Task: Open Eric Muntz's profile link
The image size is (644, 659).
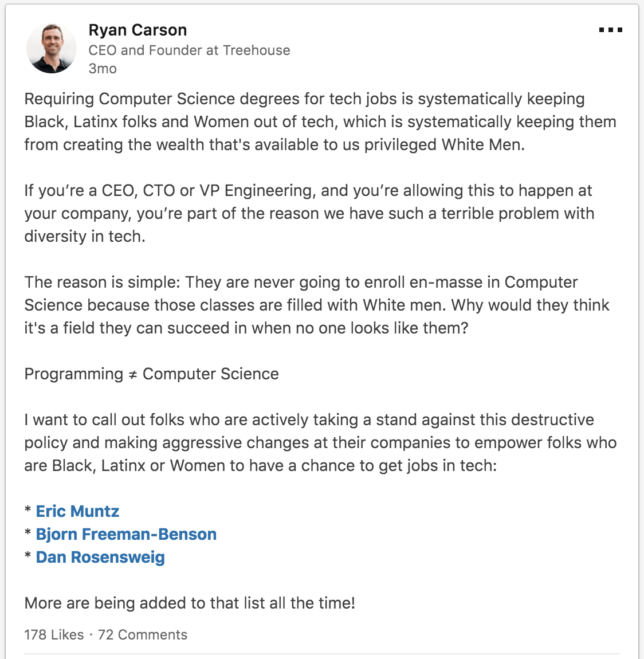Action: [x=77, y=511]
